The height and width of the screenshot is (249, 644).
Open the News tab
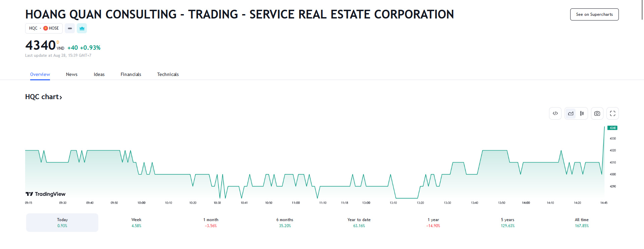coord(72,74)
